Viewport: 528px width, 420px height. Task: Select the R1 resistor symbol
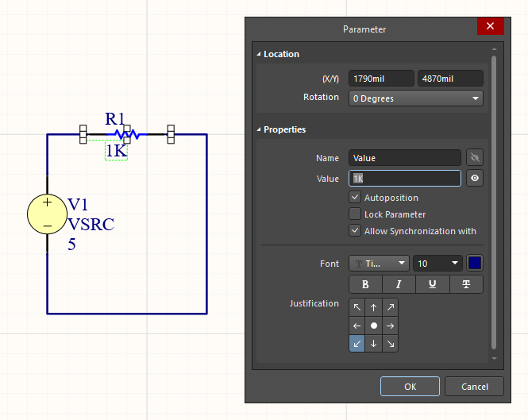pyautogui.click(x=127, y=134)
